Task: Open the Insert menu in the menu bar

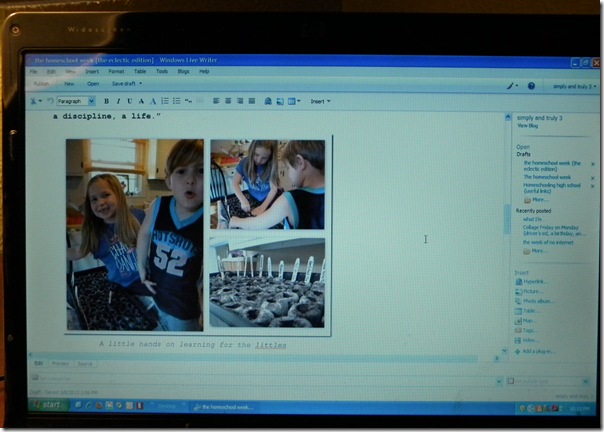Action: [92, 72]
